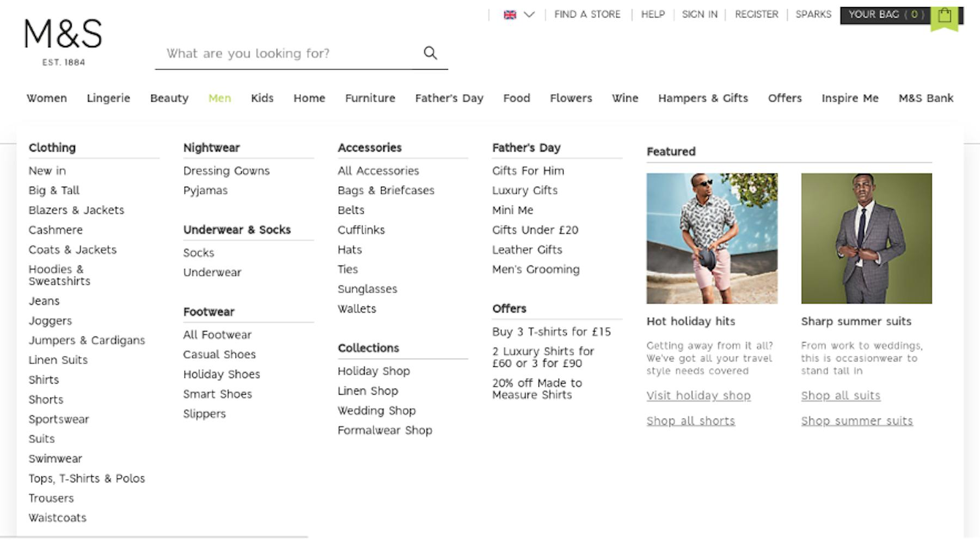980x547 pixels.
Task: Open Jumpers & Cardigans
Action: pyautogui.click(x=87, y=341)
